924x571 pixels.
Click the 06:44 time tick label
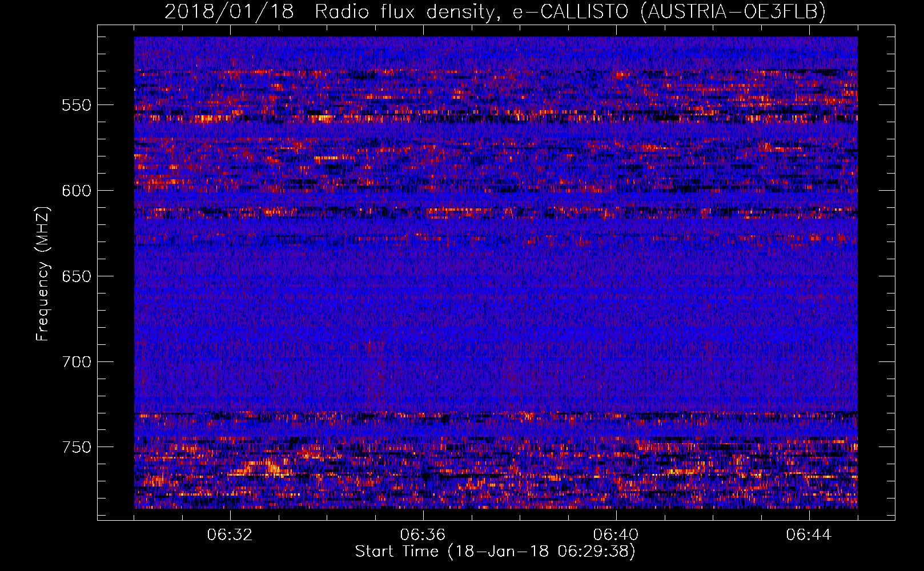(809, 535)
